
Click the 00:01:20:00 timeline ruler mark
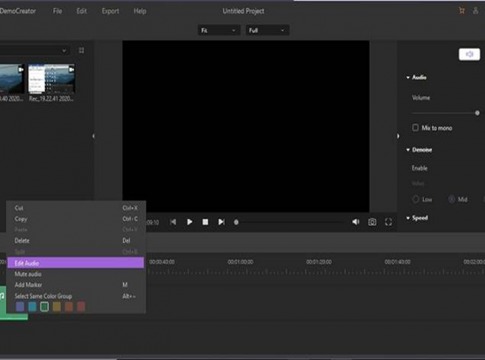(319, 262)
